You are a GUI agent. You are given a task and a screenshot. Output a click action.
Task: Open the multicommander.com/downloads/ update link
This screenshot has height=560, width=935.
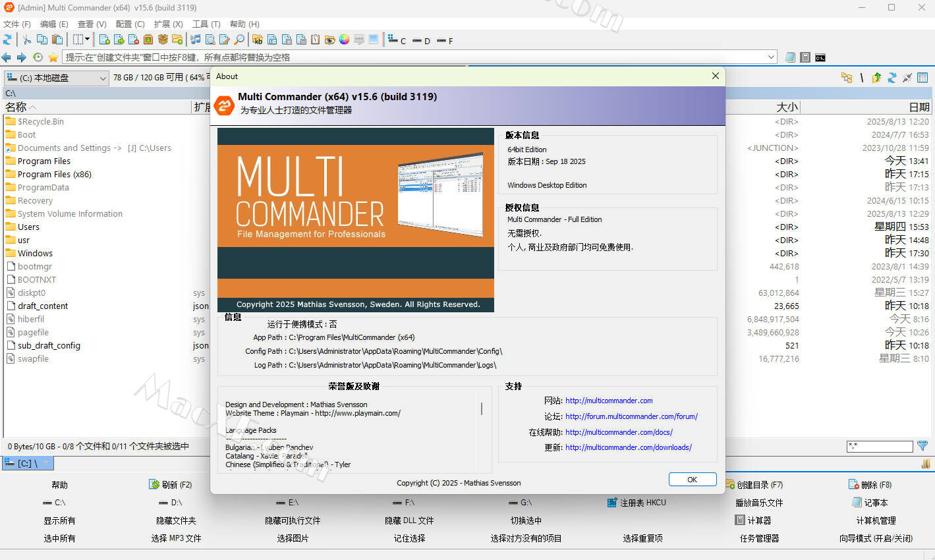tap(629, 447)
